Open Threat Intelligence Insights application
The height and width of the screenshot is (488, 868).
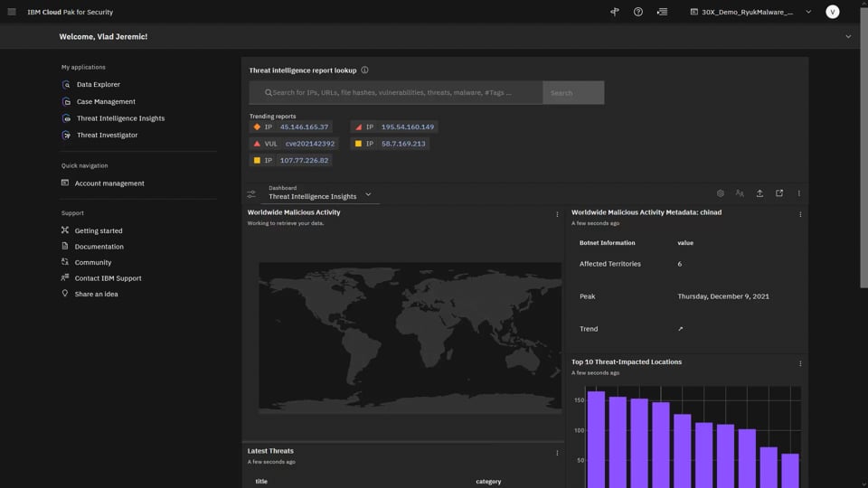pos(120,117)
